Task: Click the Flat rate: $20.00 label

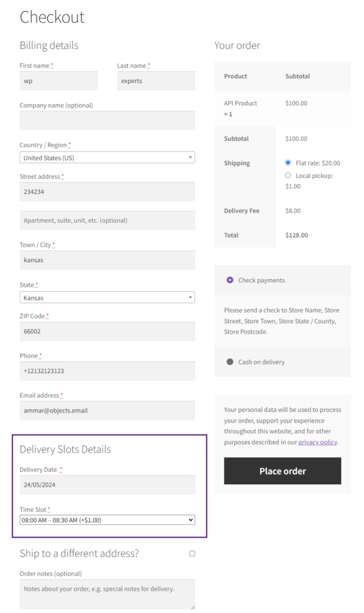Action: [x=318, y=163]
